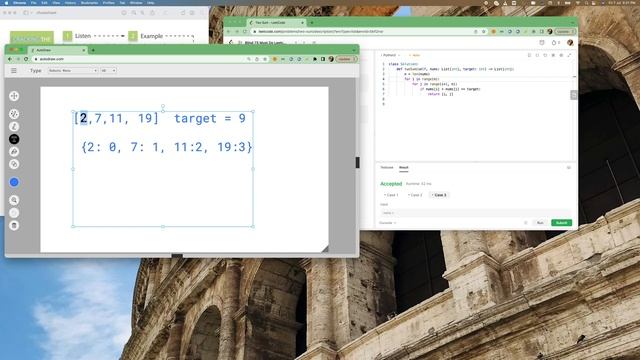Click the reset code icon in LeetCode editor
Viewport: 640px width, 360px height.
pyautogui.click(x=545, y=55)
